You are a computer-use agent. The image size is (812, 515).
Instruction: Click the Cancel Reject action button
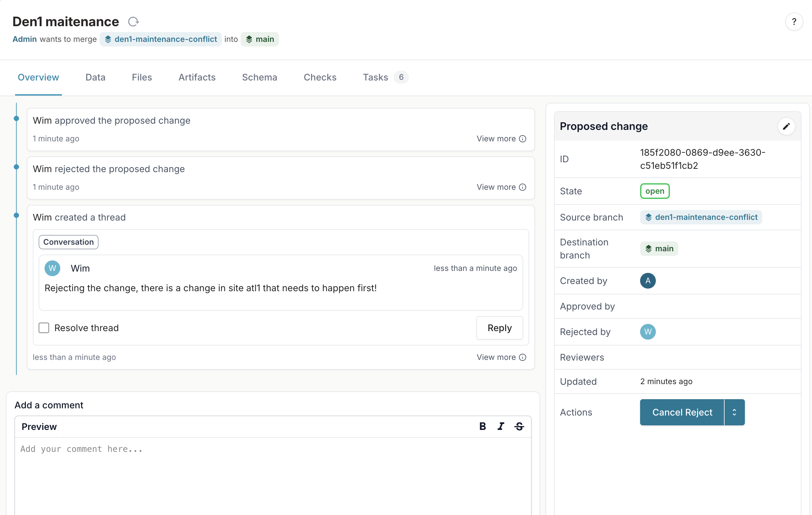tap(683, 412)
